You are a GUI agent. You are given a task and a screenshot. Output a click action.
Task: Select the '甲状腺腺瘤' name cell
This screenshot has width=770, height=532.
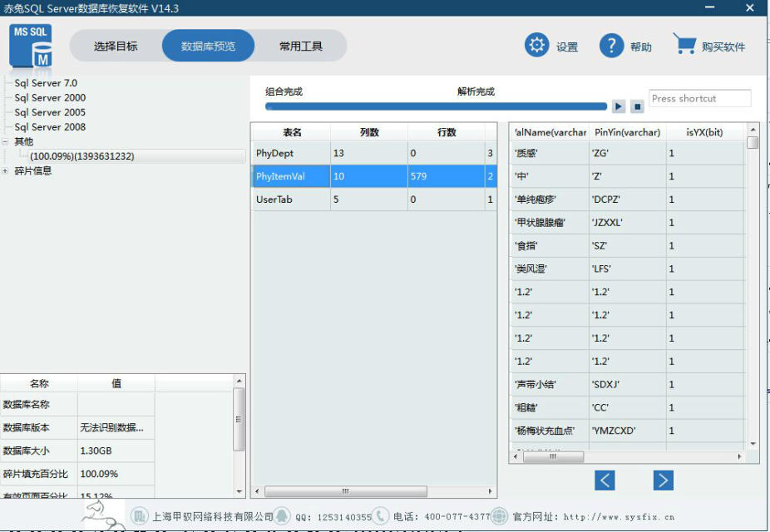tap(550, 222)
